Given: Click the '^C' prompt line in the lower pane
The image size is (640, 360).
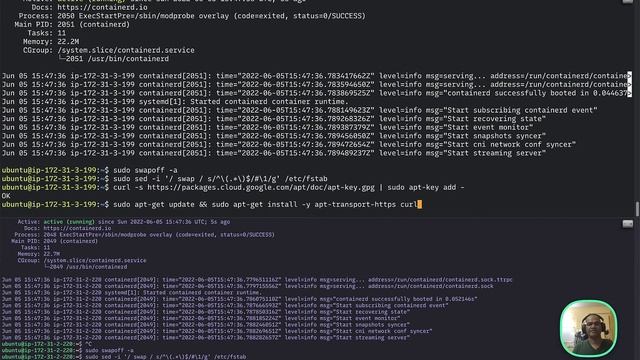Looking at the screenshot, I should coord(47,344).
